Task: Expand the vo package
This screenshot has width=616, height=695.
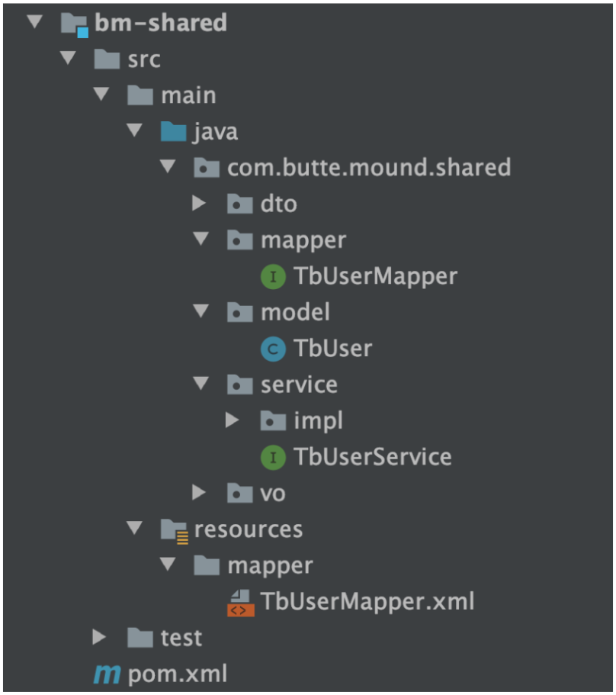Action: 200,493
